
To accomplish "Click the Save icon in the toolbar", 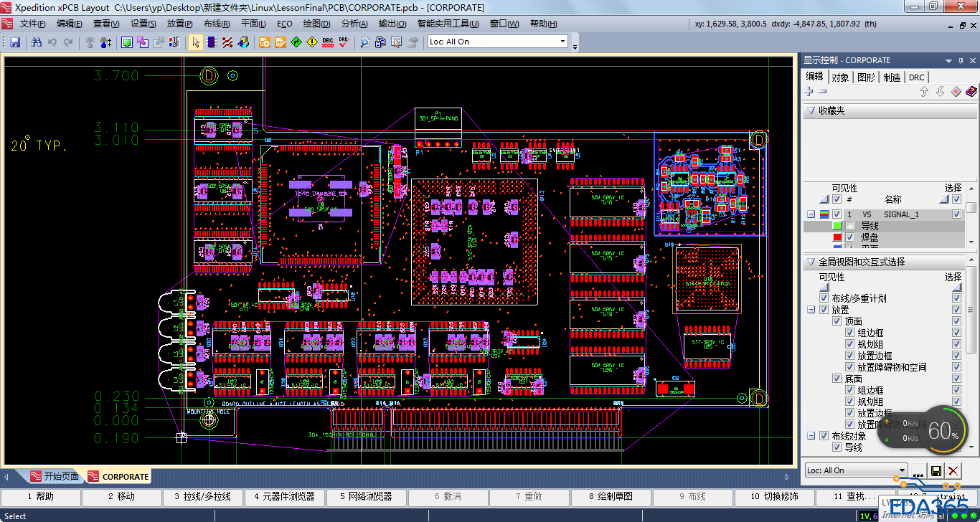I will [15, 42].
